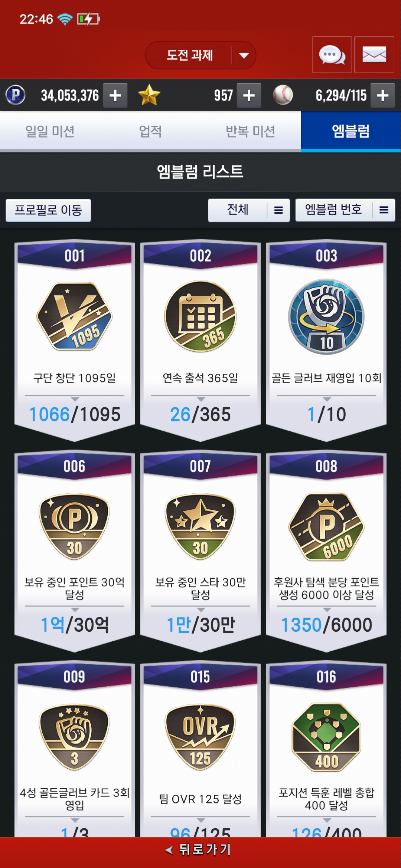Tap the OVR 125 emblem badge

click(x=200, y=737)
